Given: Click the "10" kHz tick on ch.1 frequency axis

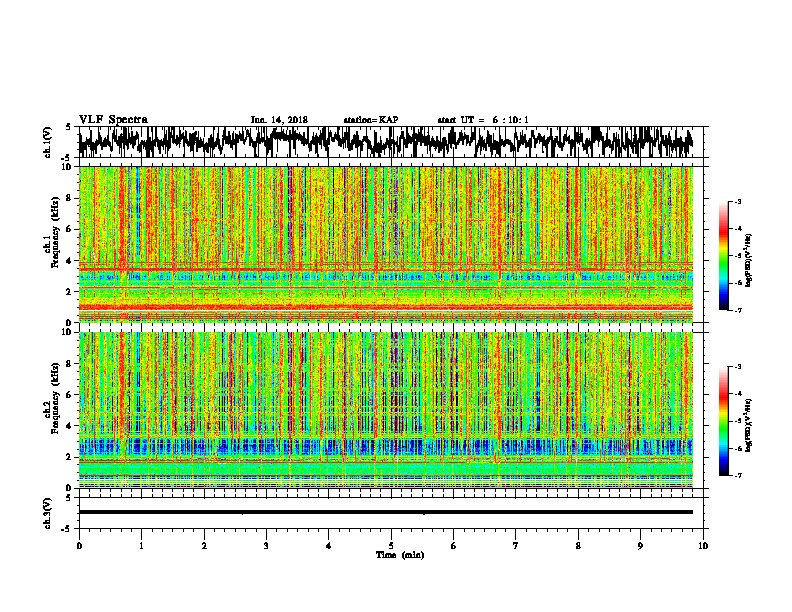Looking at the screenshot, I should (x=68, y=167).
